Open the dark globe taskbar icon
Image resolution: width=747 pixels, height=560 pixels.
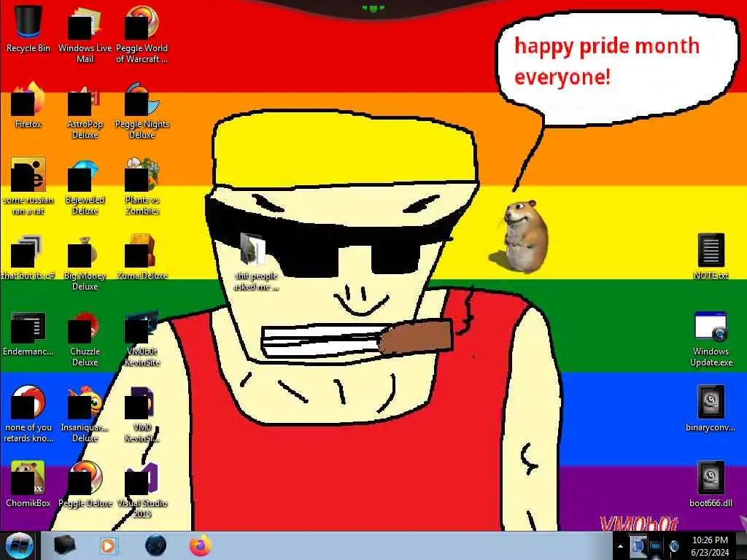pyautogui.click(x=156, y=545)
